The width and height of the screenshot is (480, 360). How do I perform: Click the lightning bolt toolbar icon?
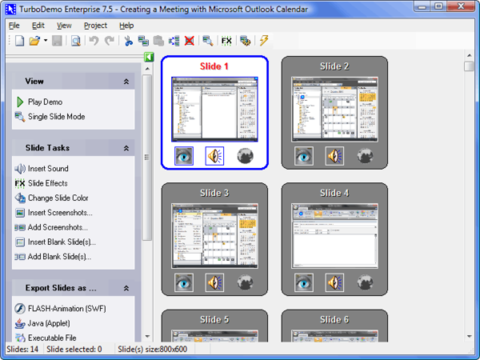point(264,41)
